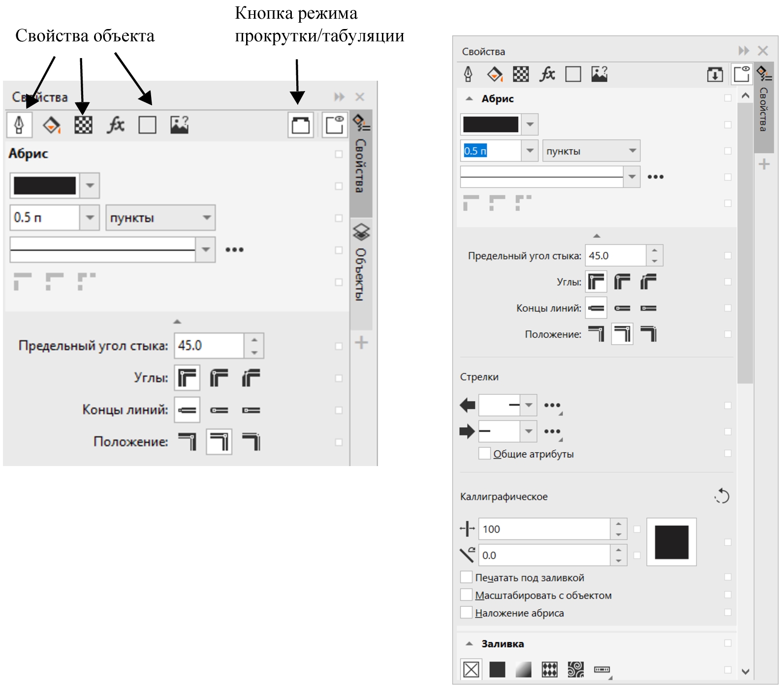Open start arrowhead dropdown in Стрелки section
The height and width of the screenshot is (690, 784).
point(529,406)
